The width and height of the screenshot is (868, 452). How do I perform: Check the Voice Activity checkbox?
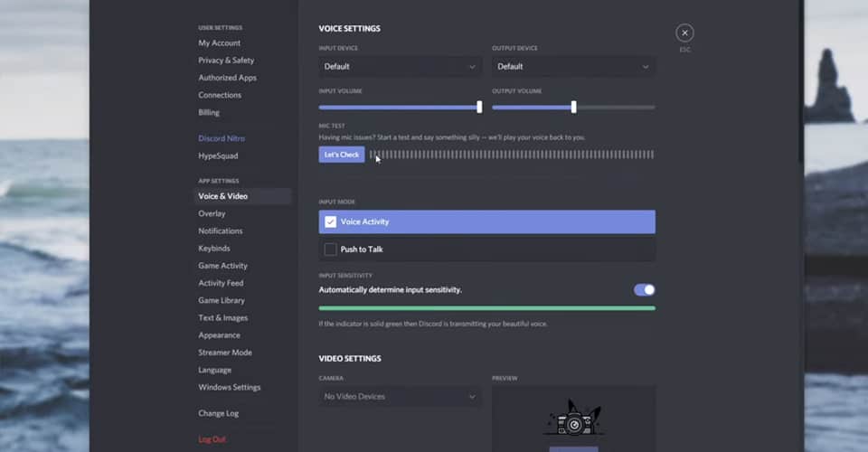pos(331,221)
